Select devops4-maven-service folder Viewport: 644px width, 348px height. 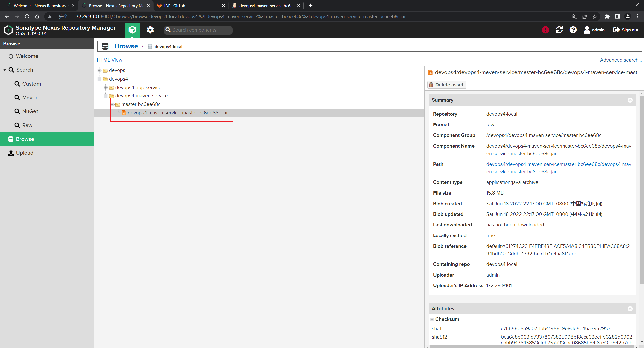point(141,96)
